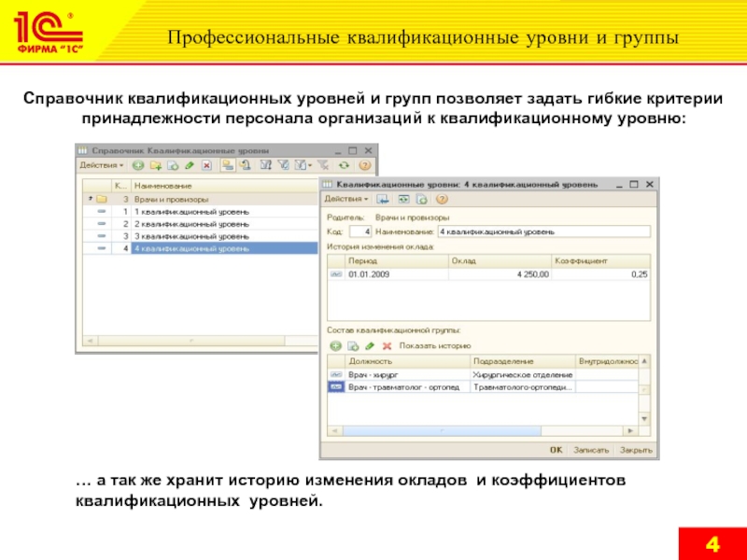Select period cell 01.01.2009
The image size is (747, 560).
click(x=396, y=274)
